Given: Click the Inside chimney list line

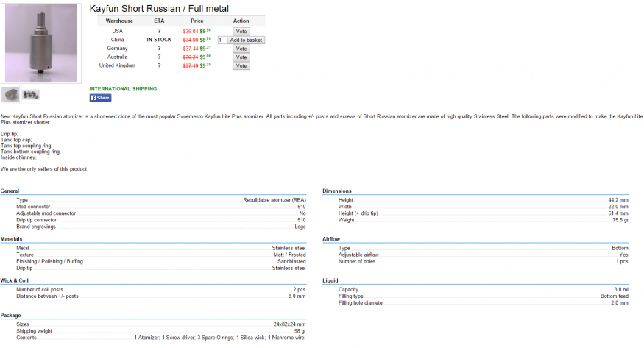Looking at the screenshot, I should click(x=18, y=157).
